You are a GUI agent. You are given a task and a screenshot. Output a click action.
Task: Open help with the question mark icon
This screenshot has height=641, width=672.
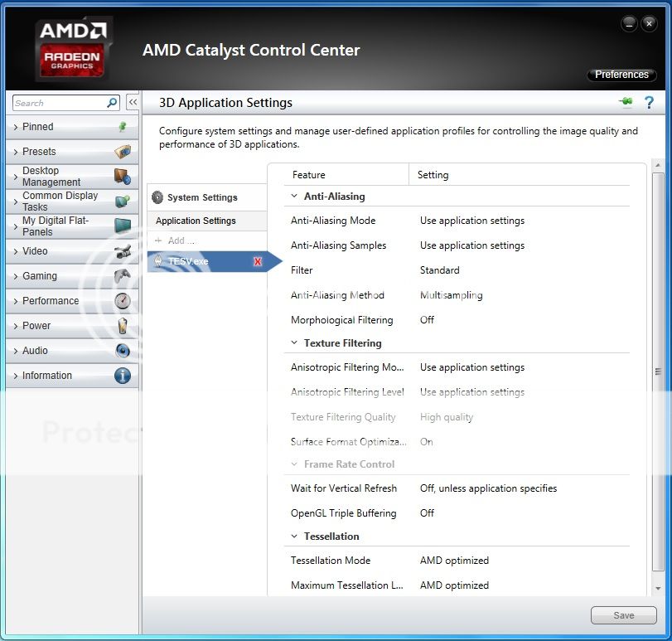pyautogui.click(x=649, y=103)
